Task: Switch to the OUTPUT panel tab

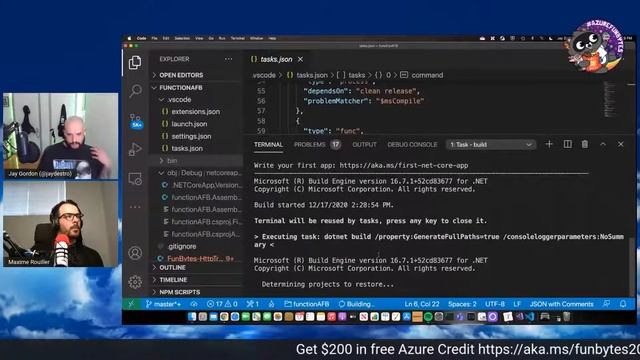Action: coord(364,144)
